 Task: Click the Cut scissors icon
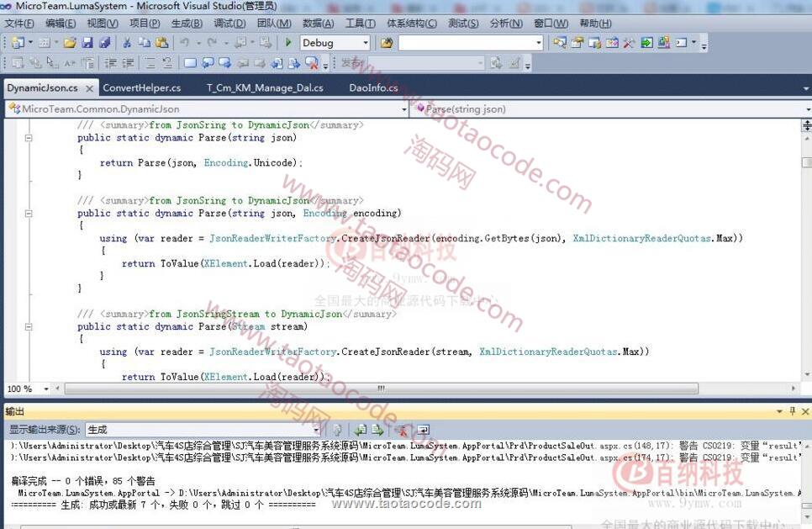[x=127, y=43]
